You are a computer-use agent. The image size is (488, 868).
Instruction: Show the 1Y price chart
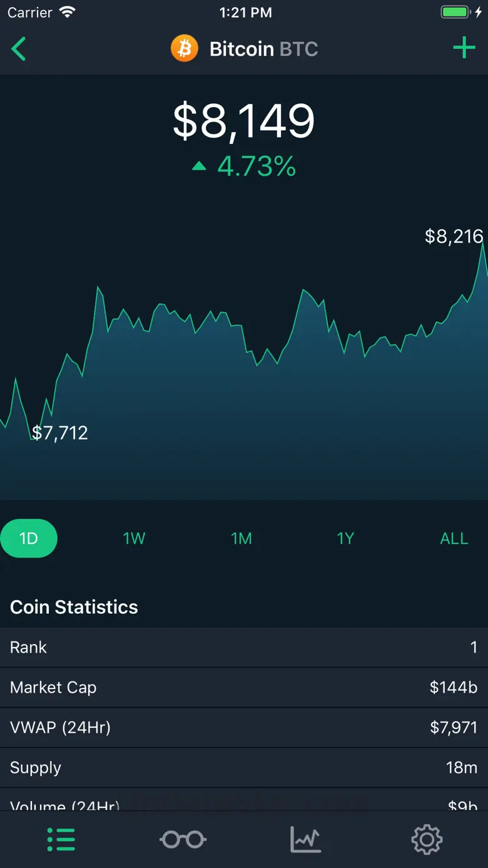pyautogui.click(x=345, y=538)
